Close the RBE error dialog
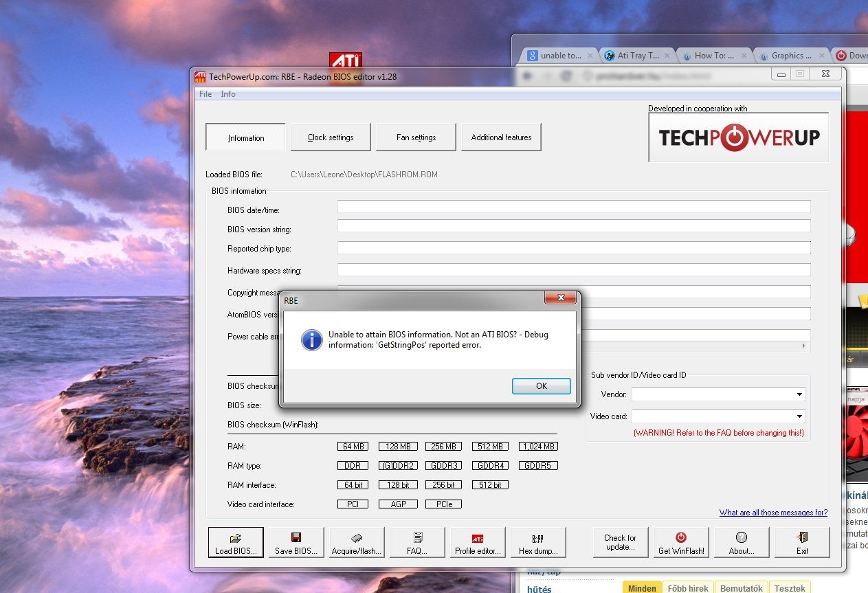Screen dimensions: 868x593 (560, 298)
